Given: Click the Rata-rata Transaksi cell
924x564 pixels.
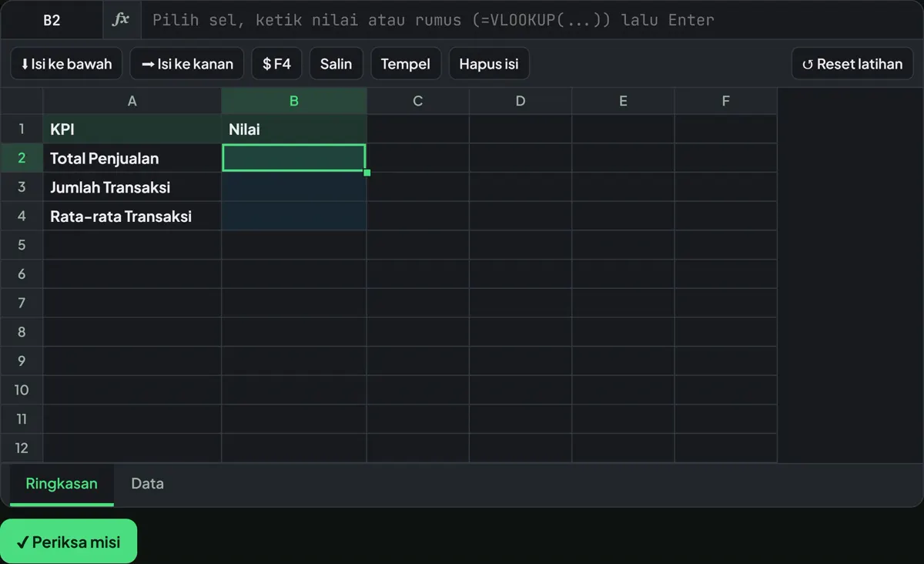Looking at the screenshot, I should (132, 216).
